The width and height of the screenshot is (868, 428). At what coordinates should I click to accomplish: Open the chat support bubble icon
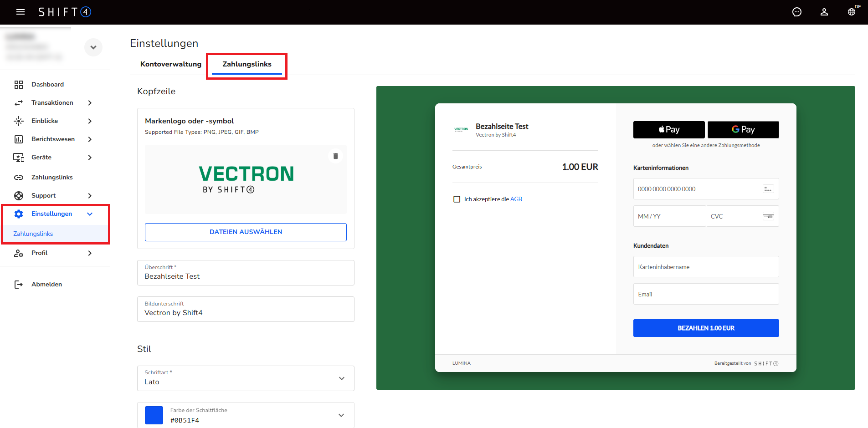[797, 12]
